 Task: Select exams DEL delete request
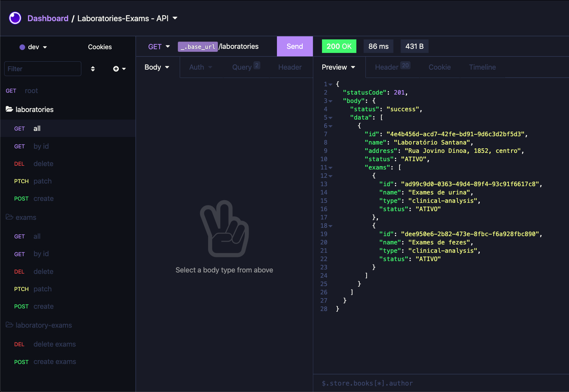(x=68, y=271)
